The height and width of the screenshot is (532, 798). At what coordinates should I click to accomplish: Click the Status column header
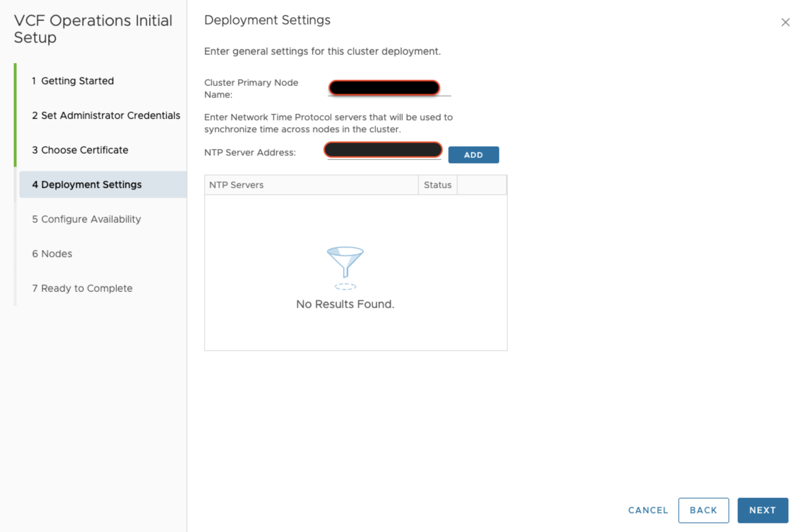437,185
